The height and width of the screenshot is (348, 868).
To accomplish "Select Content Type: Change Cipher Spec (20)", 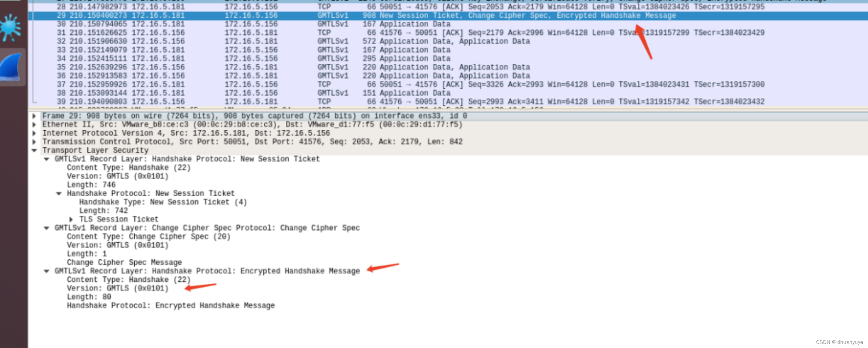I will tap(149, 237).
